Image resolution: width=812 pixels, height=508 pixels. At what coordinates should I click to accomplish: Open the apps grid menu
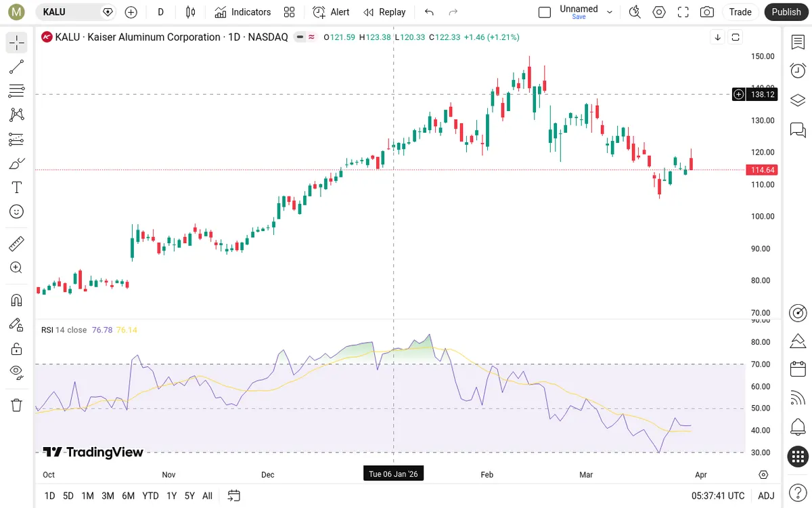click(x=798, y=457)
